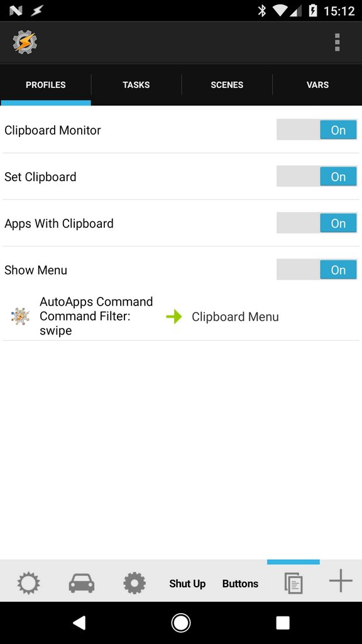Turn off Apps With Clipboard switch
Image resolution: width=362 pixels, height=644 pixels.
point(317,223)
